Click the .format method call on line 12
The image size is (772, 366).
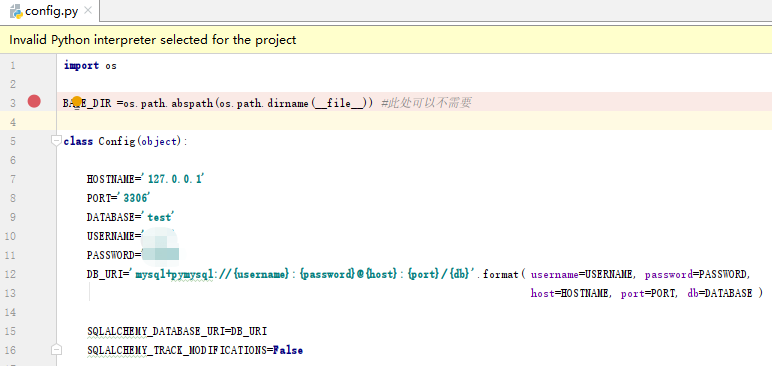pyautogui.click(x=498, y=274)
